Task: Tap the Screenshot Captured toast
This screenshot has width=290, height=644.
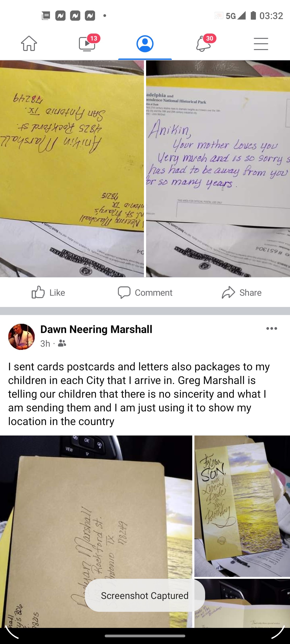Action: 145,595
